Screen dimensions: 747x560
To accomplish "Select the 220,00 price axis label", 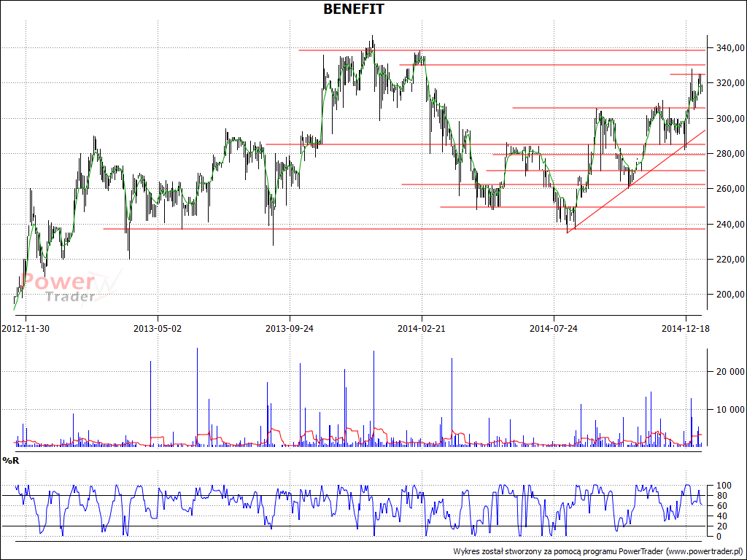I will point(730,260).
